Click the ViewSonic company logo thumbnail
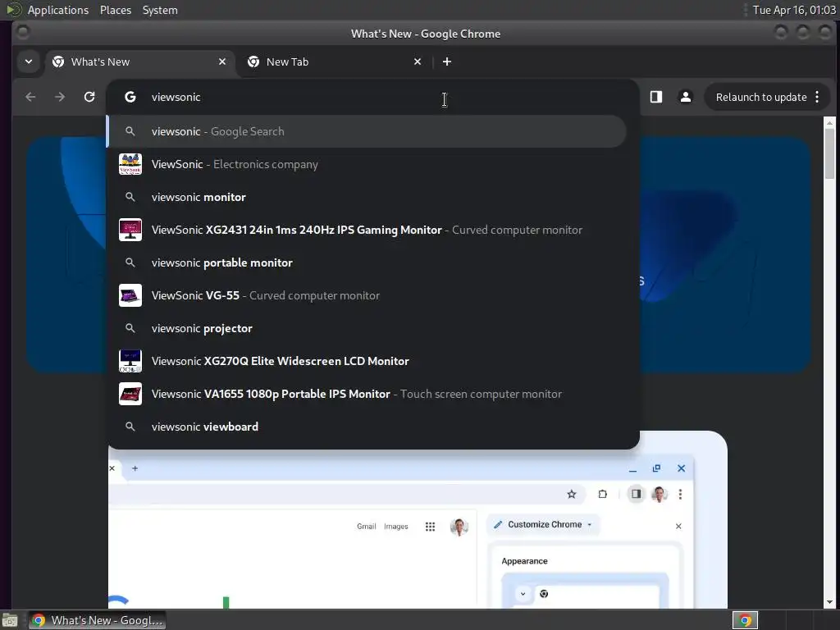 point(130,164)
